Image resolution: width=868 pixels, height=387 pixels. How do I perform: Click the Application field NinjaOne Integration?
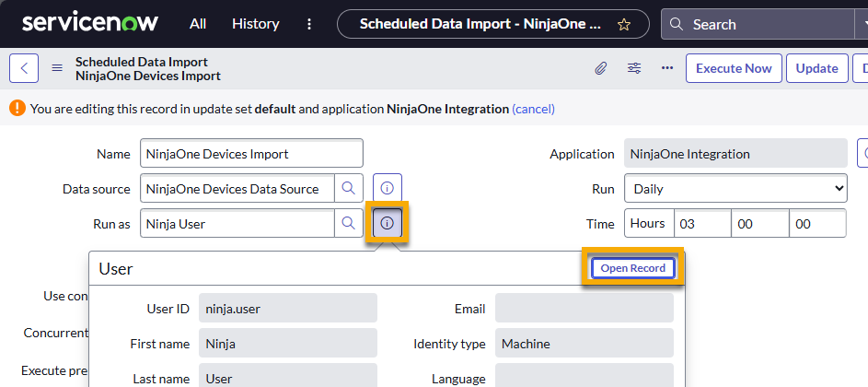click(735, 154)
